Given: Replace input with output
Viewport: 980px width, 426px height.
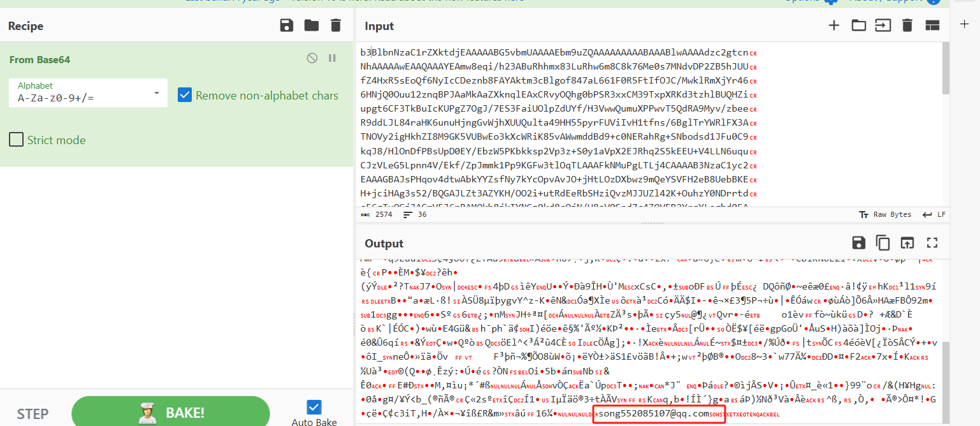Looking at the screenshot, I should pos(907,242).
